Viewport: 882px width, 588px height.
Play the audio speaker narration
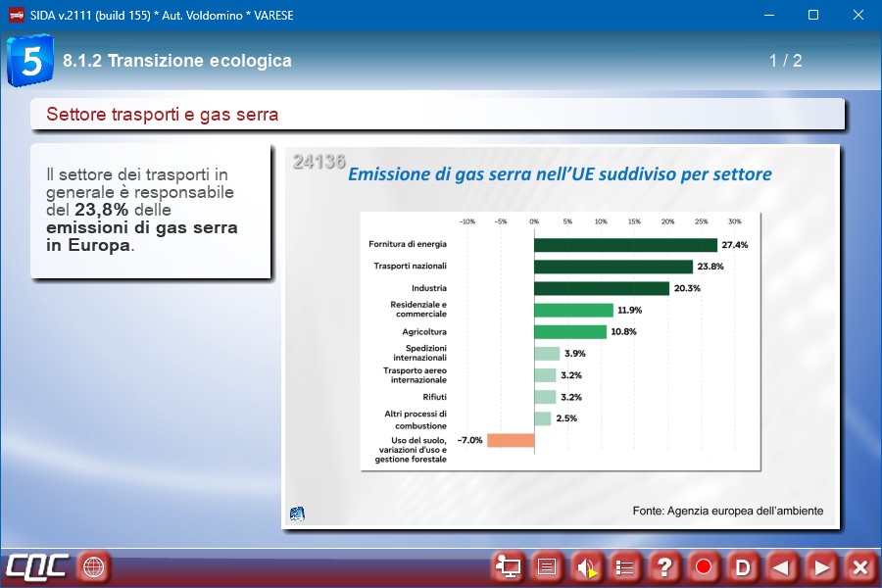coord(586,566)
